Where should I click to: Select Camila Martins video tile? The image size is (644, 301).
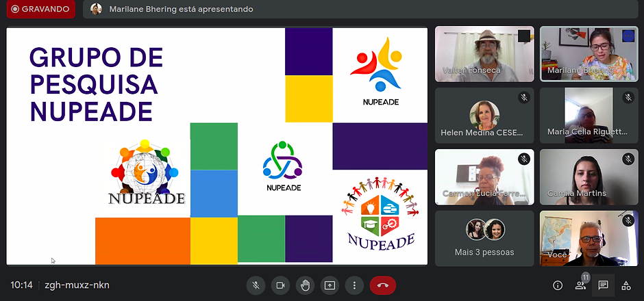[589, 176]
